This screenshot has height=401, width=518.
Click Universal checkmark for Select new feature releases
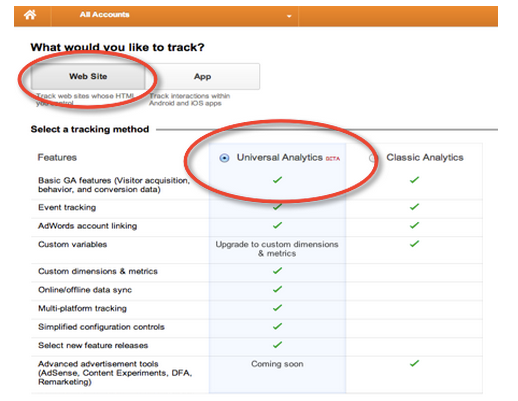coord(277,345)
